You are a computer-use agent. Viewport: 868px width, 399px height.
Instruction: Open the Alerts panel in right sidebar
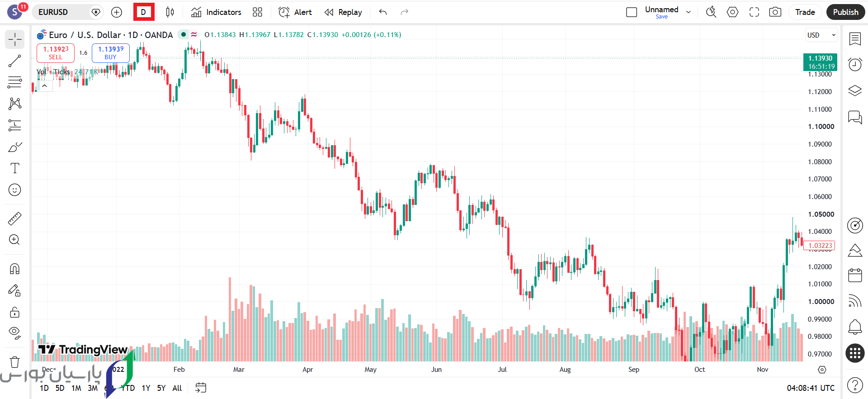coord(855,65)
